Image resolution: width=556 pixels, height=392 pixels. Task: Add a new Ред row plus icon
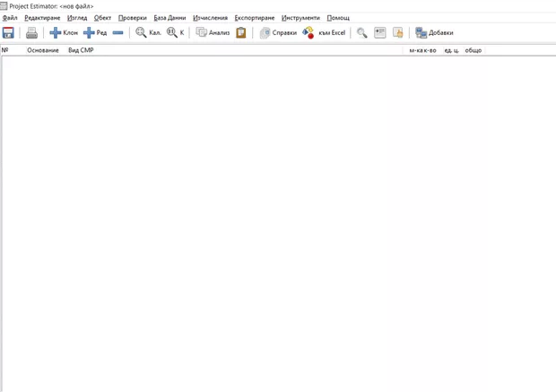point(95,32)
